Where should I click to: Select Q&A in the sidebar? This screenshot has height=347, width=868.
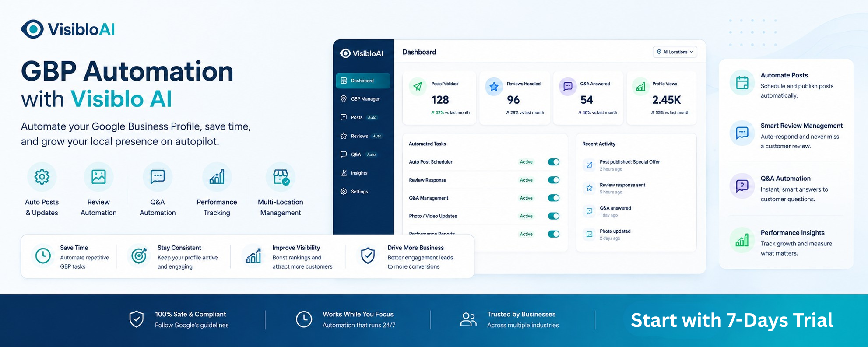point(363,154)
